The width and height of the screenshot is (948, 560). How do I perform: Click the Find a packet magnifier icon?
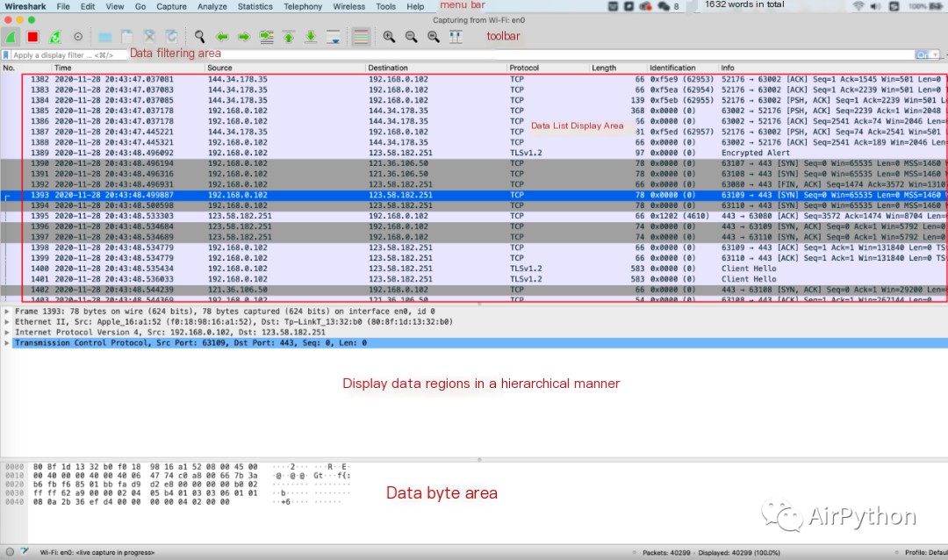pos(199,37)
